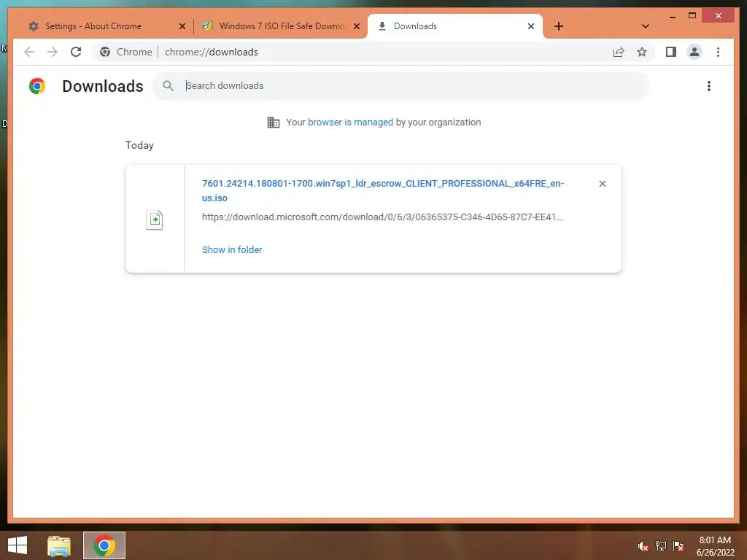Click the Chrome taskbar button
The height and width of the screenshot is (560, 747).
coord(104,545)
